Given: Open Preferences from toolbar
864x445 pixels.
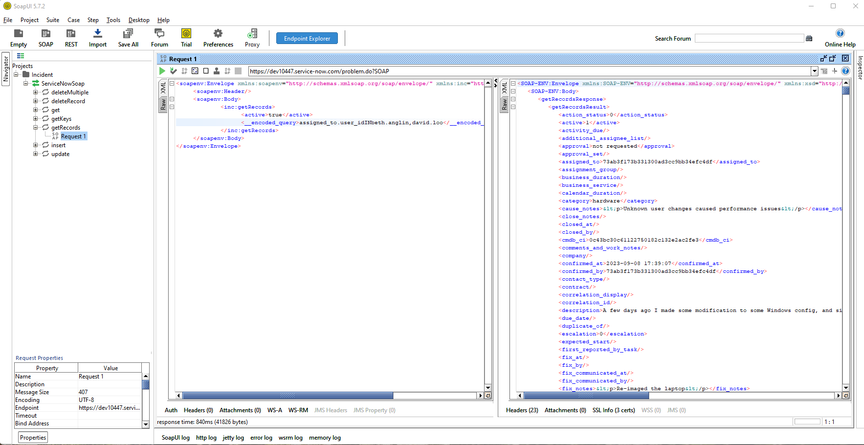Looking at the screenshot, I should (218, 37).
